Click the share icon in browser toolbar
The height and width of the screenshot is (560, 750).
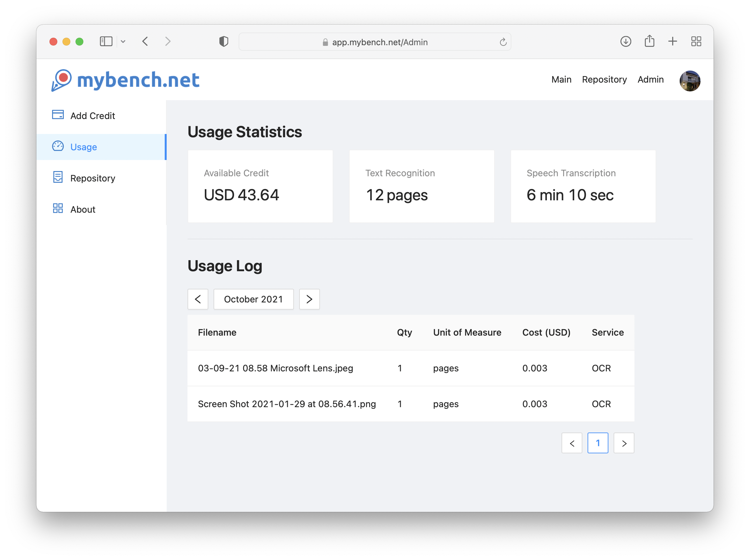650,41
